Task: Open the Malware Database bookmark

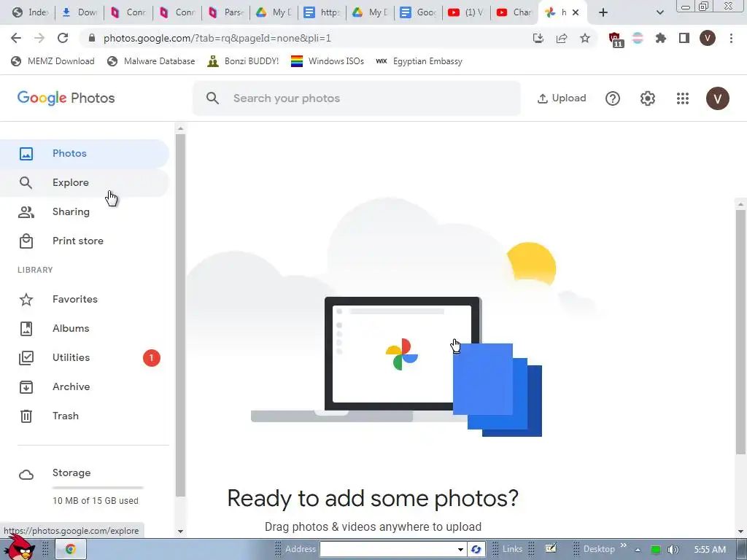Action: [x=151, y=61]
